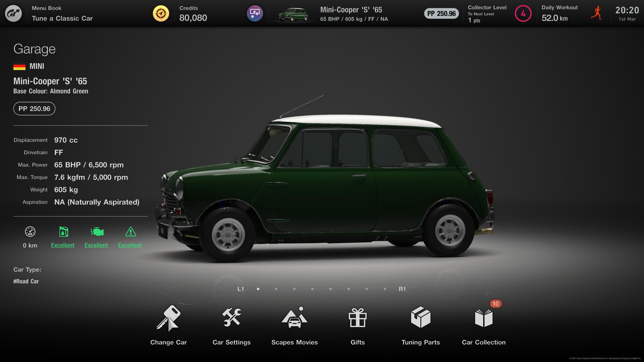The height and width of the screenshot is (362, 644).
Task: Click the Garage heading
Action: (34, 49)
